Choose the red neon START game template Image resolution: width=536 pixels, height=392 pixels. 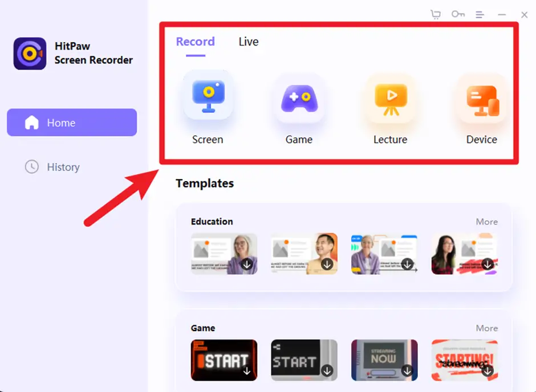coord(224,360)
